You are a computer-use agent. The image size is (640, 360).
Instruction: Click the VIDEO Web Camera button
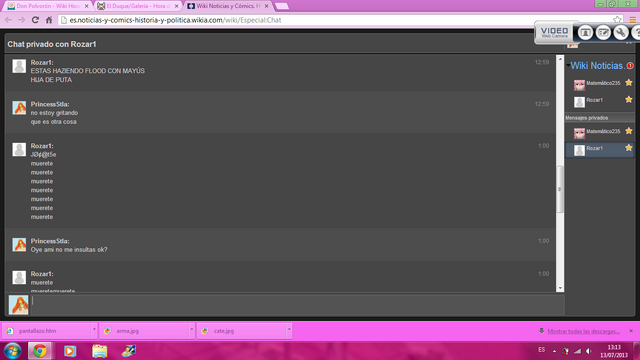tap(554, 32)
